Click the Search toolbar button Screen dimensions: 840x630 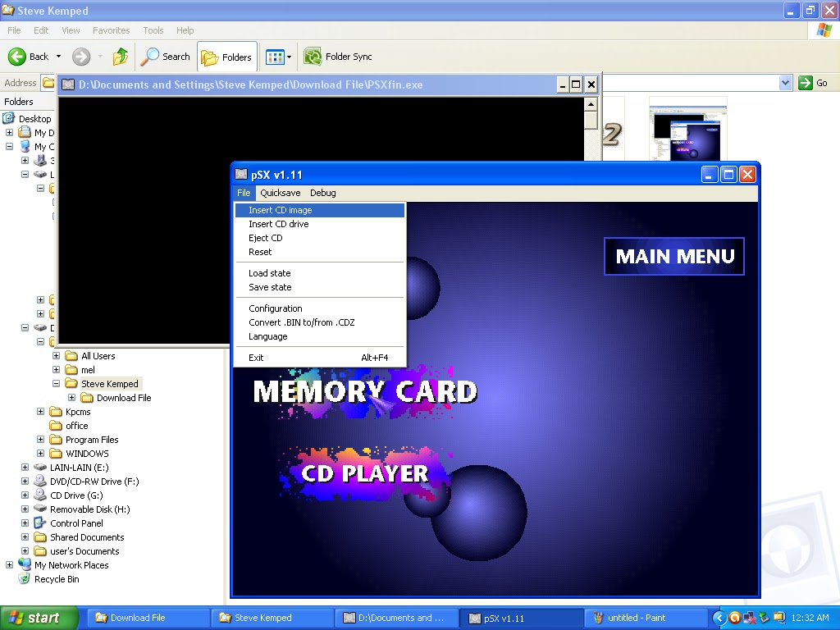pyautogui.click(x=165, y=57)
